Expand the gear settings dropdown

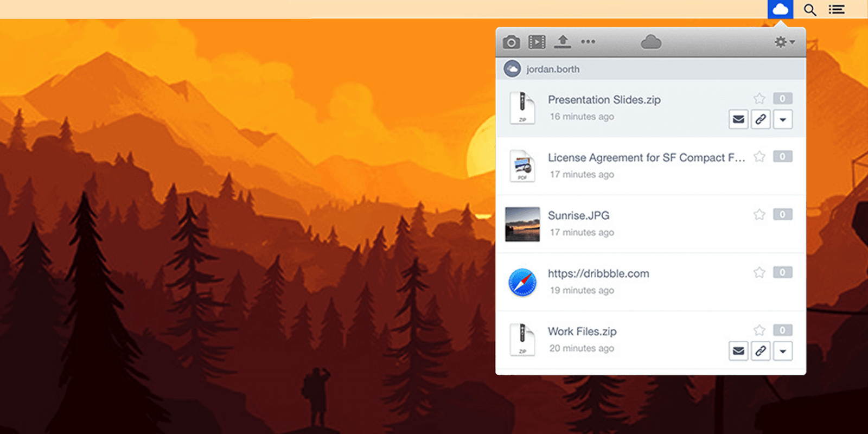point(784,42)
